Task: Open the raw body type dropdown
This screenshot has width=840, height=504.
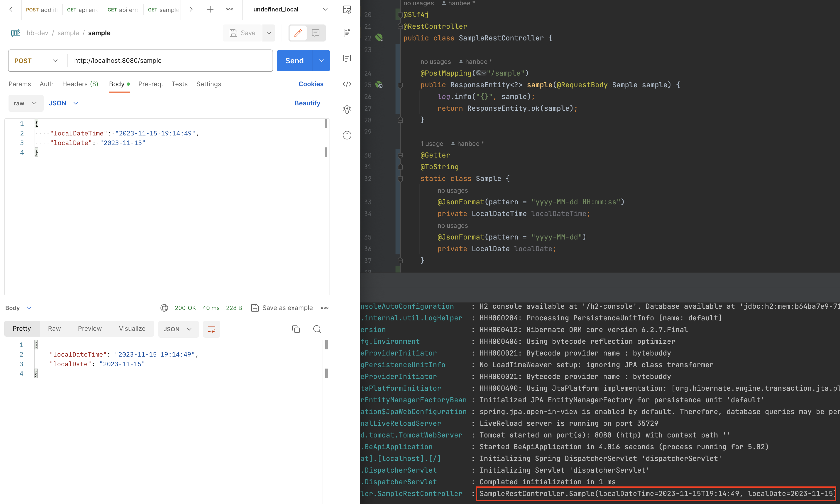Action: (x=25, y=103)
